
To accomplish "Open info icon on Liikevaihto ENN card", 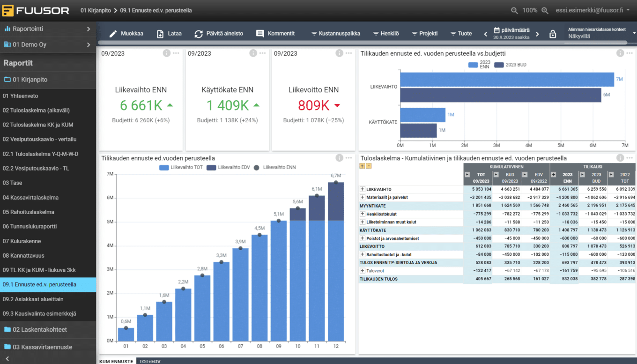I will pos(166,53).
